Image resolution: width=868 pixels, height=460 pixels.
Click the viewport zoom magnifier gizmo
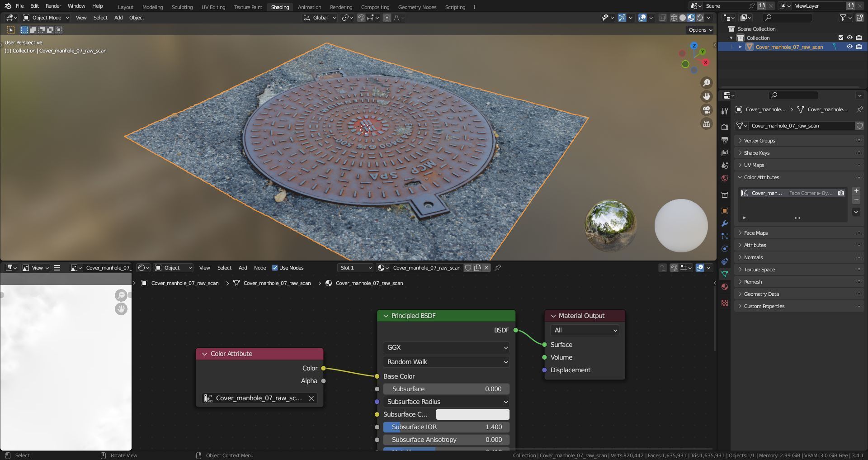tap(706, 83)
